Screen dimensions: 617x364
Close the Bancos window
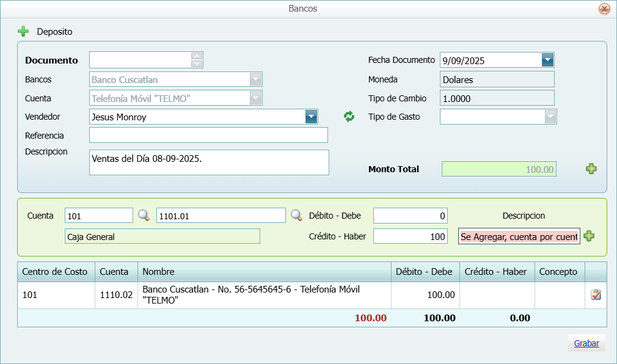point(604,9)
